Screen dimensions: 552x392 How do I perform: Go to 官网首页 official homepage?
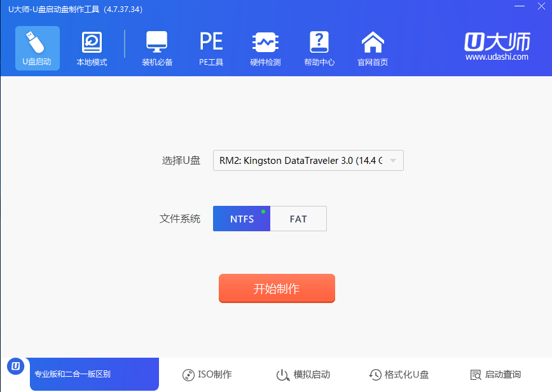click(373, 48)
